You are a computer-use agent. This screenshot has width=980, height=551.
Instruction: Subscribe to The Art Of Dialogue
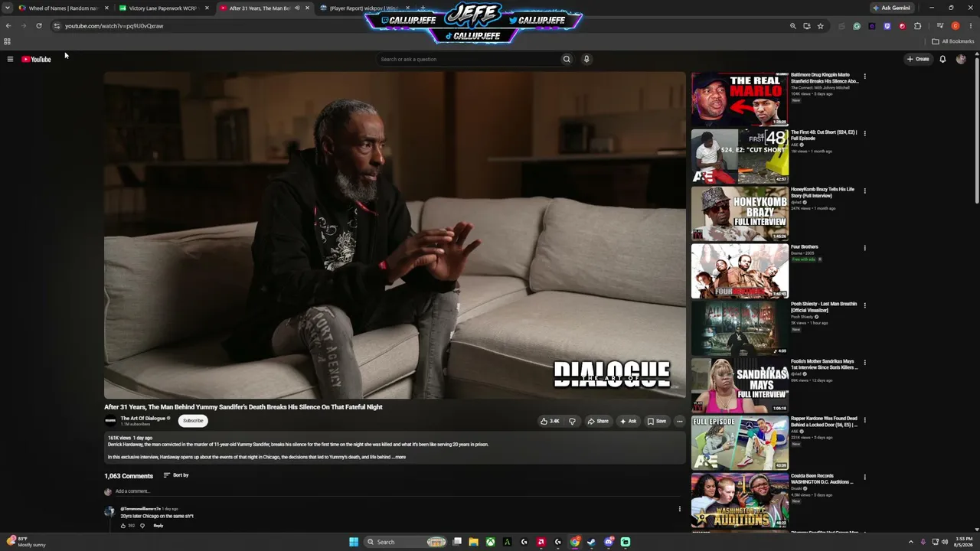coord(193,420)
